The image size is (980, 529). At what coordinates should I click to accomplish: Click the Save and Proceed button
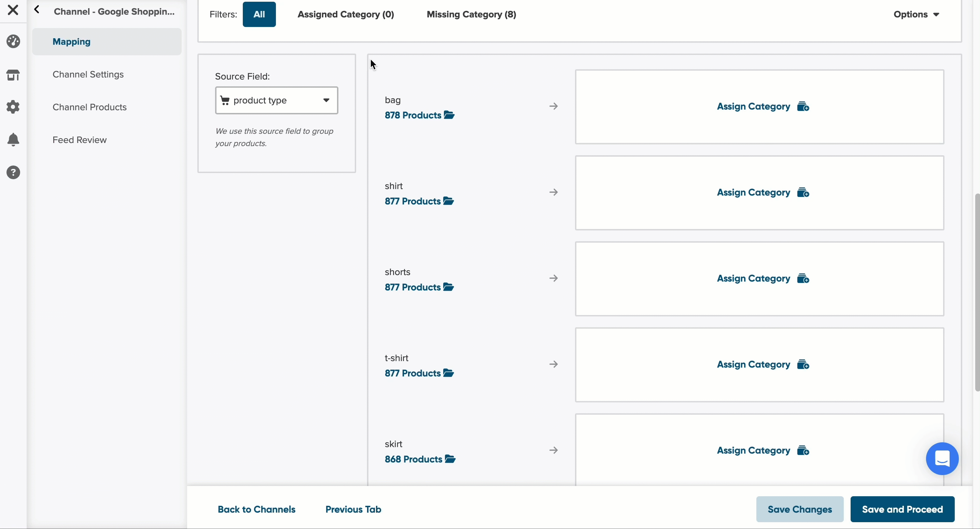[902, 509]
